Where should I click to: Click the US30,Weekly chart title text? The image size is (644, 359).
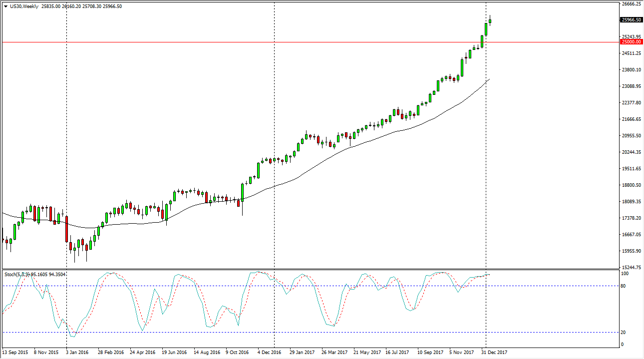[24, 6]
